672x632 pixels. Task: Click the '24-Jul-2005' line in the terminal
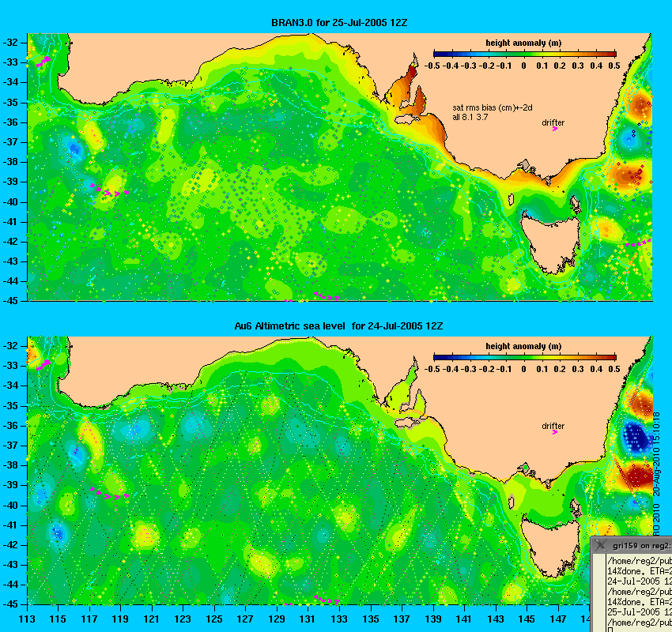639,581
